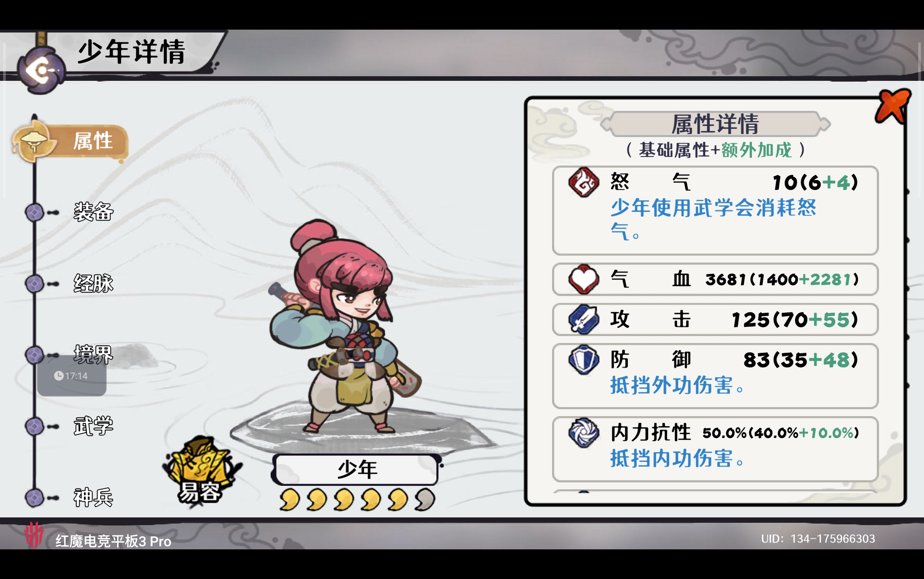The height and width of the screenshot is (579, 924).
Task: Switch to the 经脉 section
Action: pyautogui.click(x=93, y=283)
